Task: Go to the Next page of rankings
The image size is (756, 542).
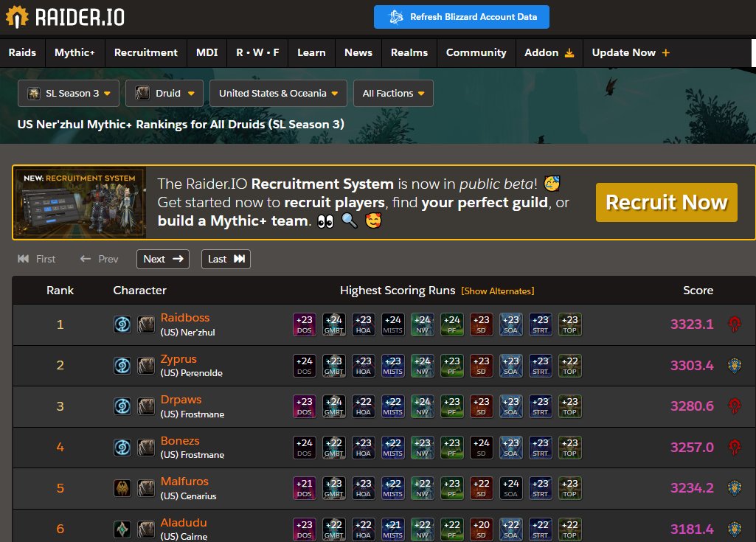Action: point(162,259)
